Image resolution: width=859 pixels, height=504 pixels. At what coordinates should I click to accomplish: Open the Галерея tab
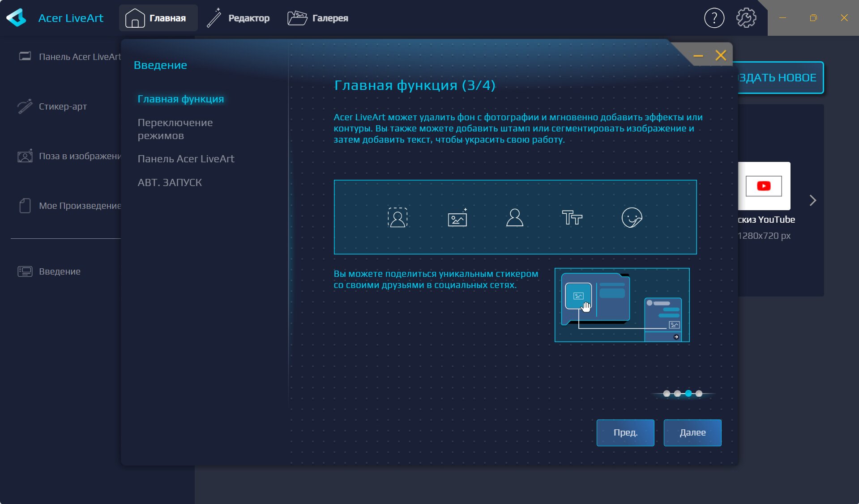pyautogui.click(x=318, y=18)
